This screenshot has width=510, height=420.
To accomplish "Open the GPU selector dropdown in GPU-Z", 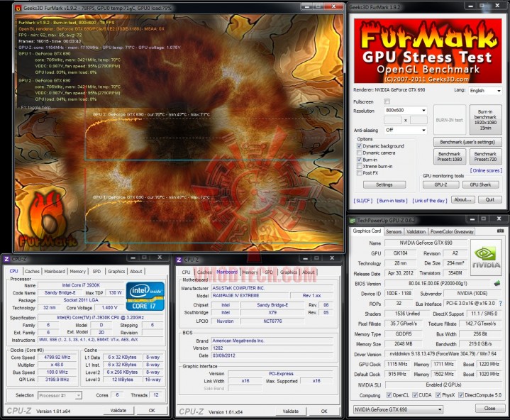I will (x=398, y=409).
